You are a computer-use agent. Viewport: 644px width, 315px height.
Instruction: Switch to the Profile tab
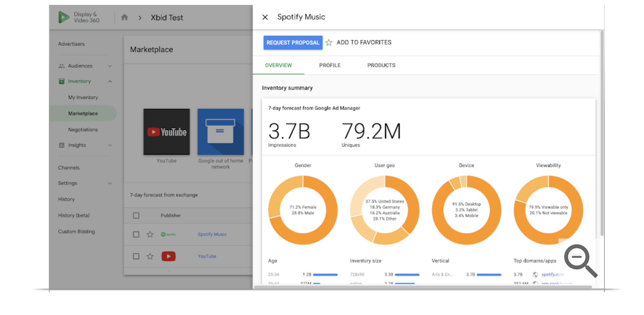pos(330,65)
